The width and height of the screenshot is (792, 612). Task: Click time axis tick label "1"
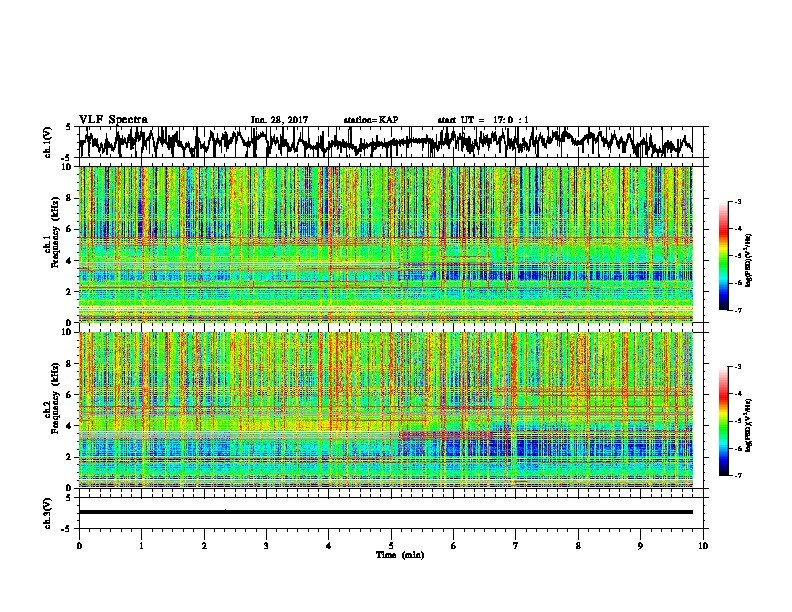pos(141,546)
